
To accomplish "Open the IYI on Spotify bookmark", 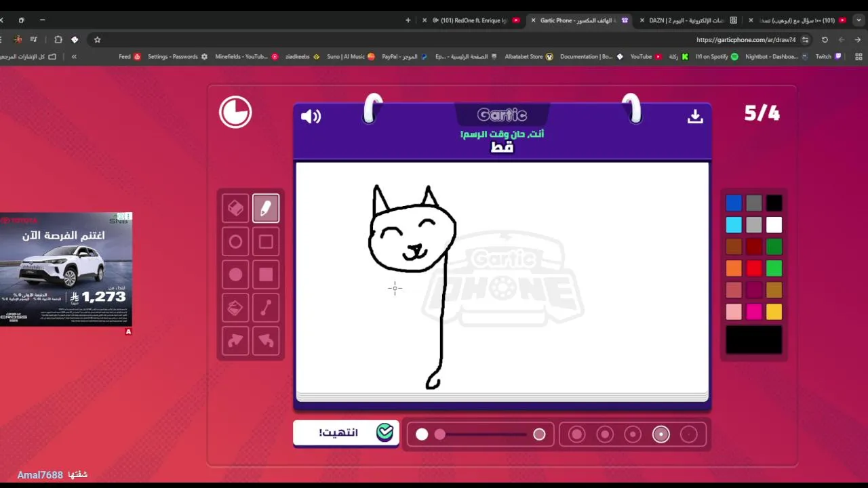I will point(717,57).
